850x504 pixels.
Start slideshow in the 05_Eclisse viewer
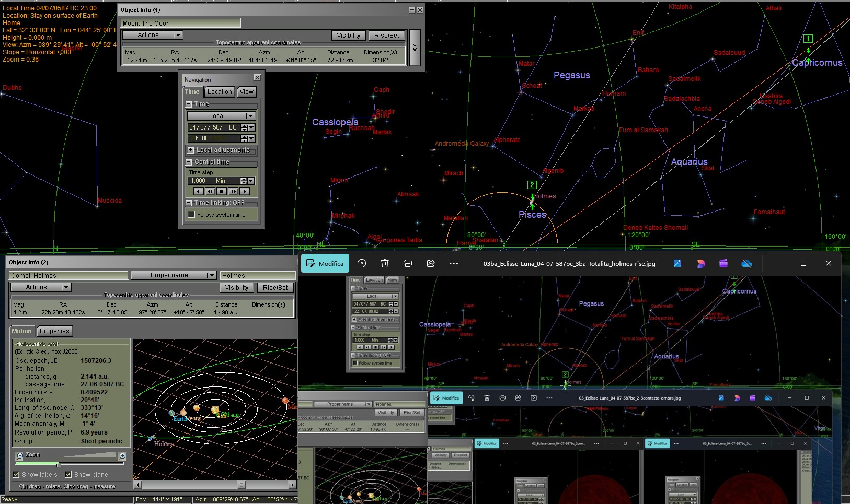[534, 398]
